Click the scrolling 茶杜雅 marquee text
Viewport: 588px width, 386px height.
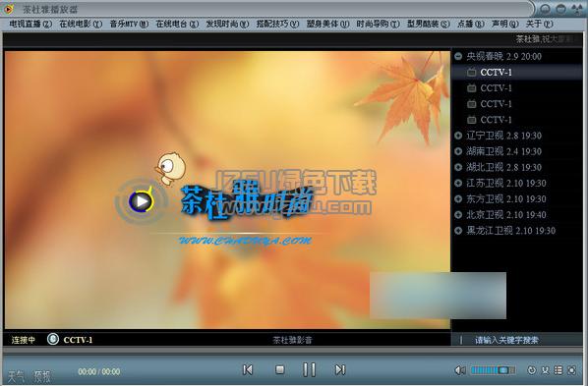(x=548, y=39)
